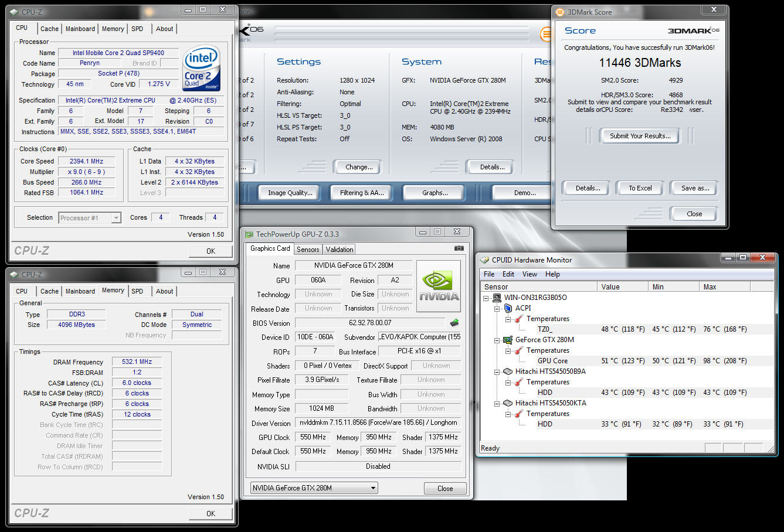Open the View menu in Hardware Monitor

pyautogui.click(x=530, y=274)
